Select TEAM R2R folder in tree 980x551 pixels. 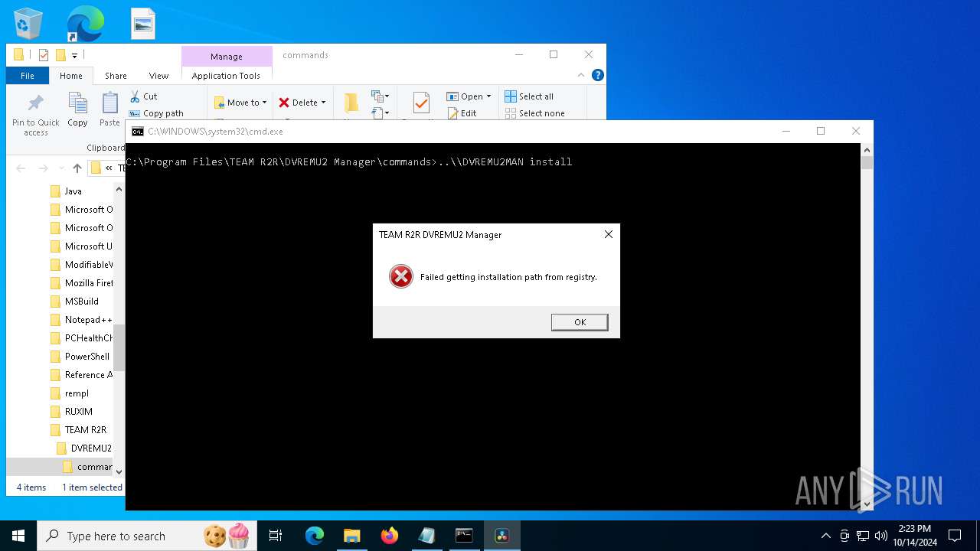pyautogui.click(x=78, y=430)
